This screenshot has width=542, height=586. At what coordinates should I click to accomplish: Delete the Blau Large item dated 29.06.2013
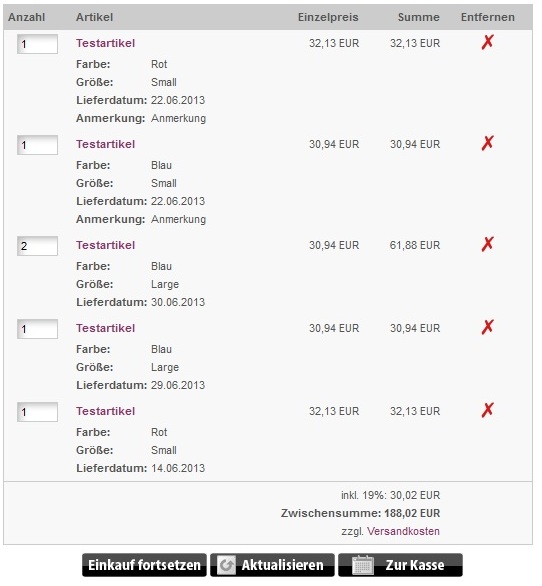[487, 327]
